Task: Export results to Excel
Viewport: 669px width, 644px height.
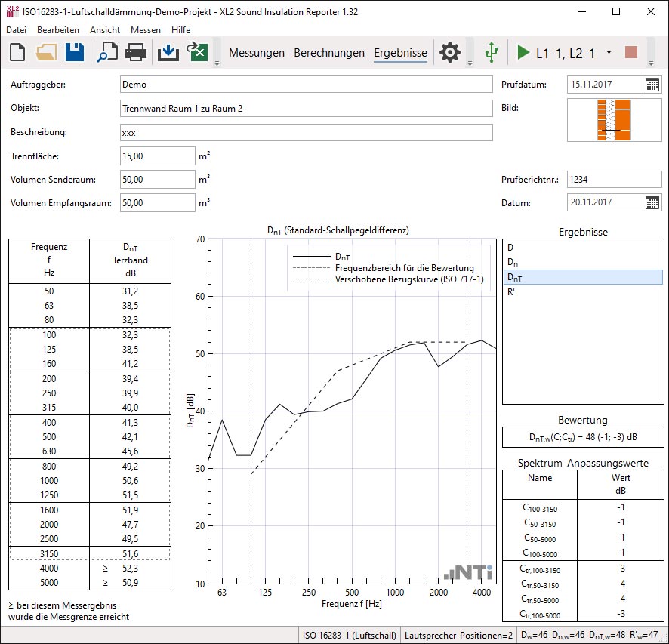Action: coord(197,53)
